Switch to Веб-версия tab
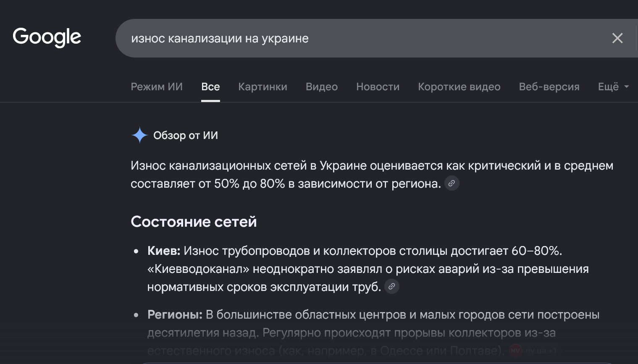 (x=549, y=87)
